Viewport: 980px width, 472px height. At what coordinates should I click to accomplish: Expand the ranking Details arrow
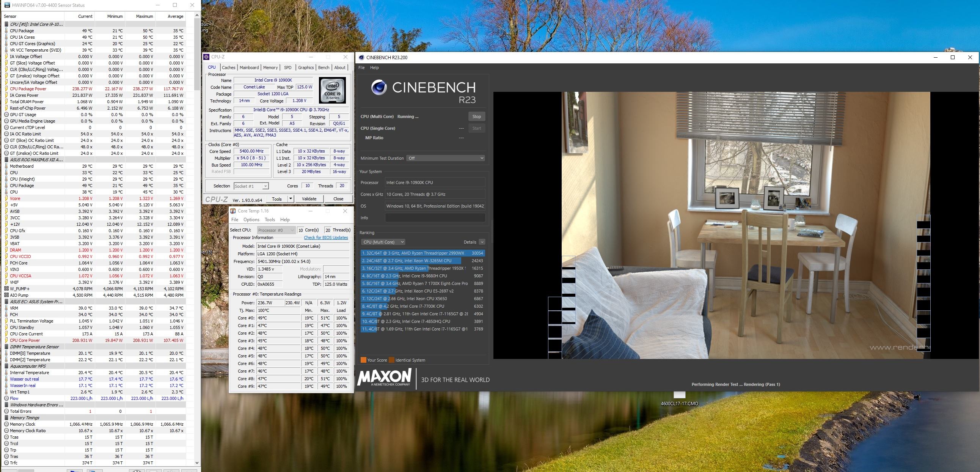tap(482, 242)
